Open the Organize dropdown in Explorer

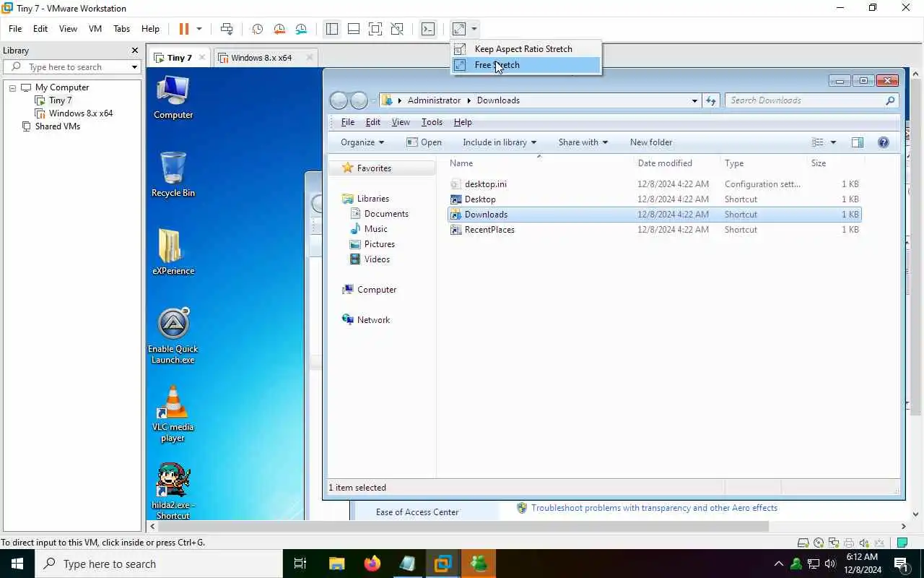pos(362,142)
